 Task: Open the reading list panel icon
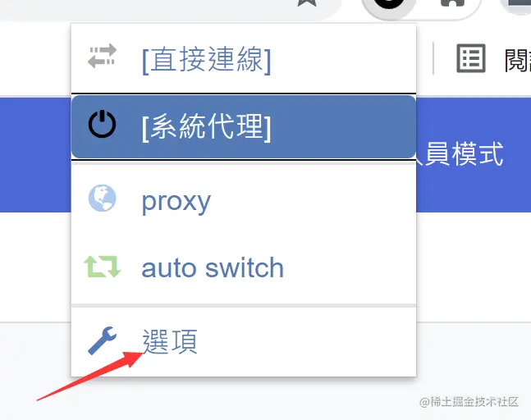click(x=471, y=58)
